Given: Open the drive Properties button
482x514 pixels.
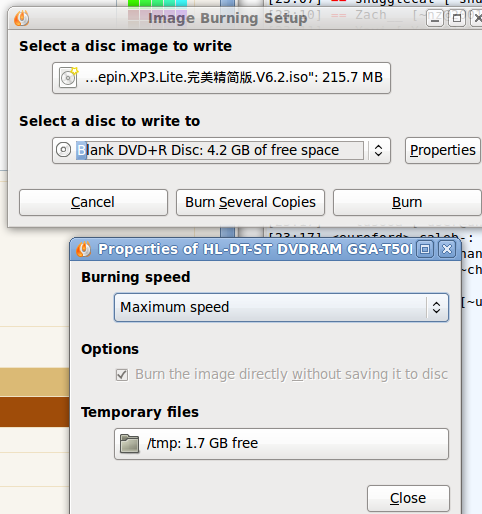Looking at the screenshot, I should [443, 150].
